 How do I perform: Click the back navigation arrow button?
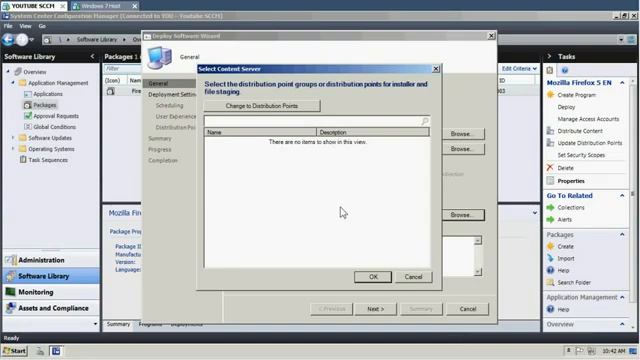[x=8, y=40]
